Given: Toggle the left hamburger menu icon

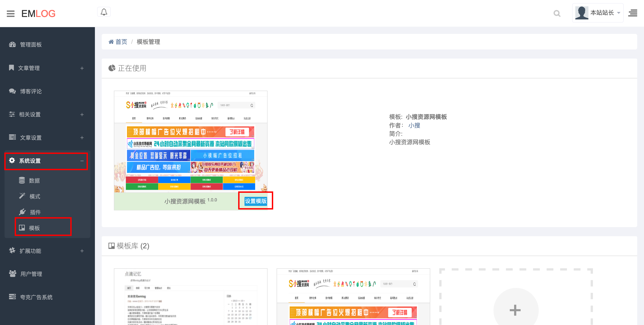Looking at the screenshot, I should point(10,14).
